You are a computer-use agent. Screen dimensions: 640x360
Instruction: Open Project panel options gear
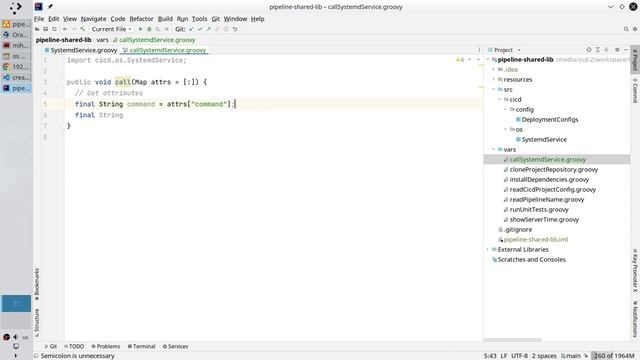(x=617, y=50)
